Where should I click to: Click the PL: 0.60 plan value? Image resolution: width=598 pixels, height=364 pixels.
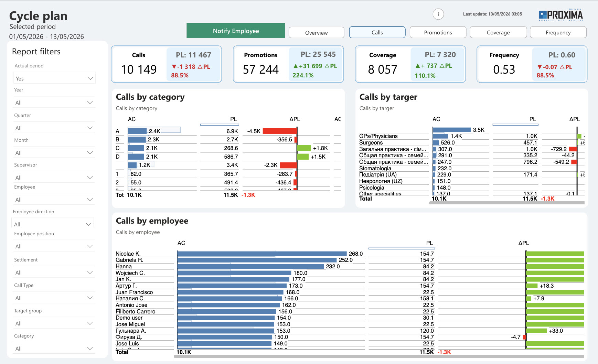coord(562,55)
